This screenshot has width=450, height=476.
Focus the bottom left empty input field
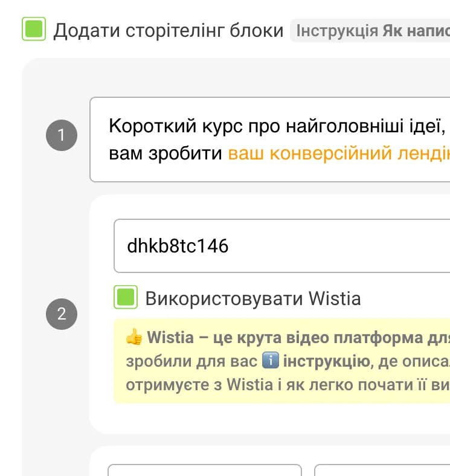click(204, 470)
